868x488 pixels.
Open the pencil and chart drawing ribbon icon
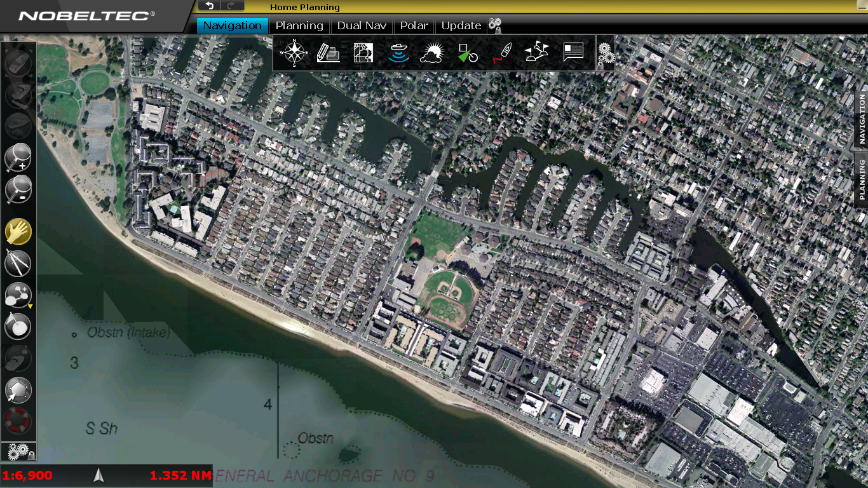tap(329, 53)
